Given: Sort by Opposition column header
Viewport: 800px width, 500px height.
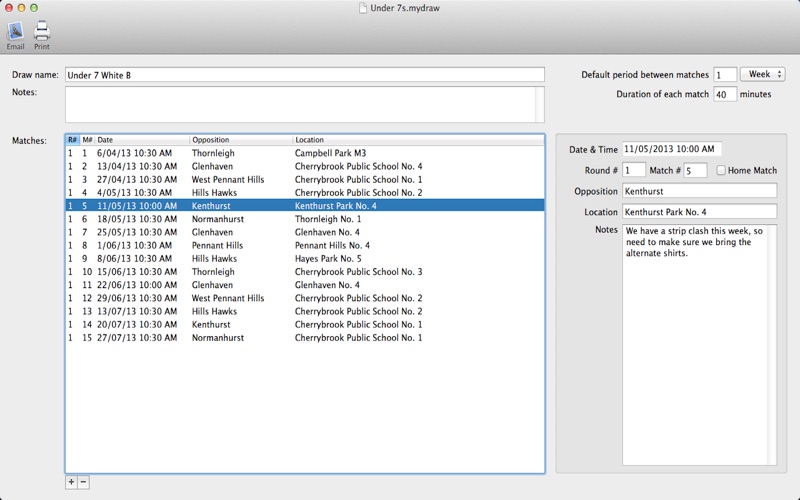Looking at the screenshot, I should coord(241,140).
